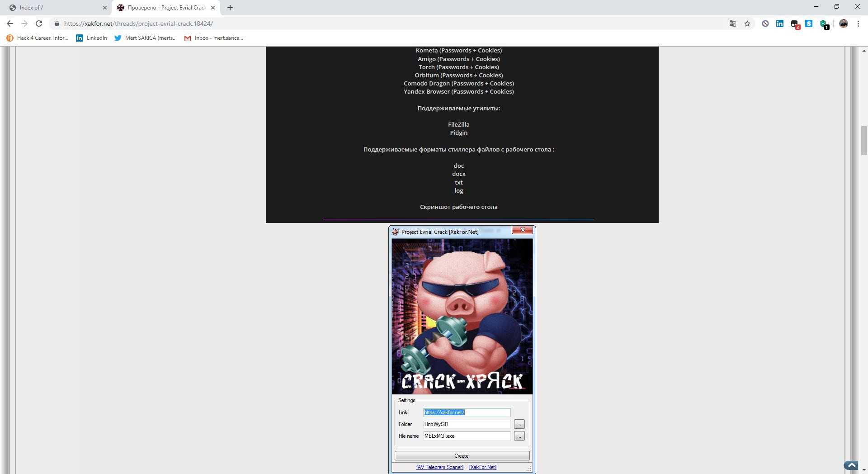Reload the xakfor.net page
This screenshot has height=474, width=868.
pyautogui.click(x=39, y=24)
